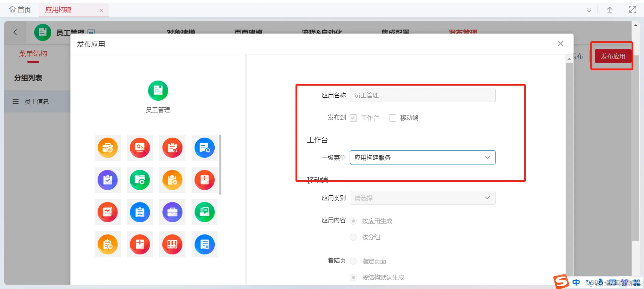Image resolution: width=644 pixels, height=289 pixels.
Task: Pick the red three-binders icon
Action: pyautogui.click(x=172, y=244)
